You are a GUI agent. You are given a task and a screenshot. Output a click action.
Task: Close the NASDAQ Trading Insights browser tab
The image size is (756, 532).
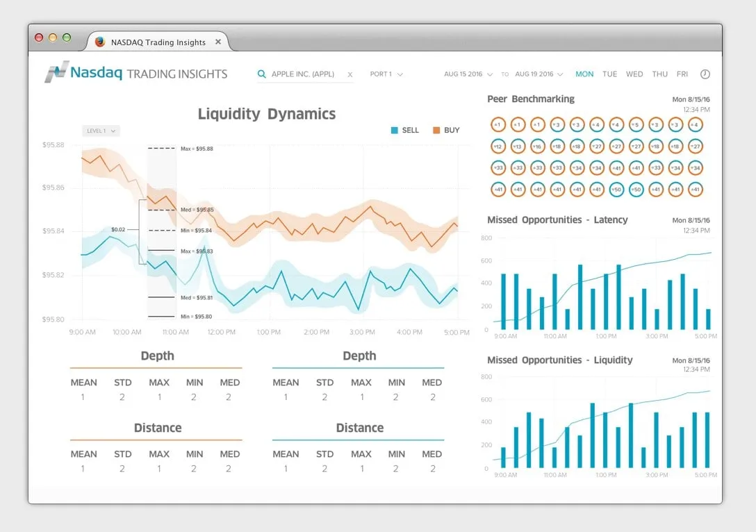[x=218, y=42]
